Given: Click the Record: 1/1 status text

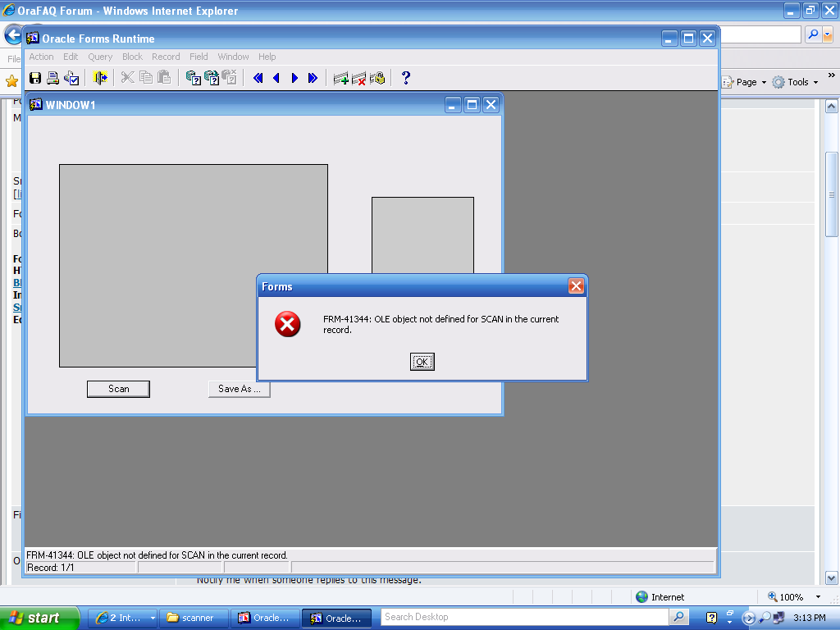Looking at the screenshot, I should [x=50, y=568].
